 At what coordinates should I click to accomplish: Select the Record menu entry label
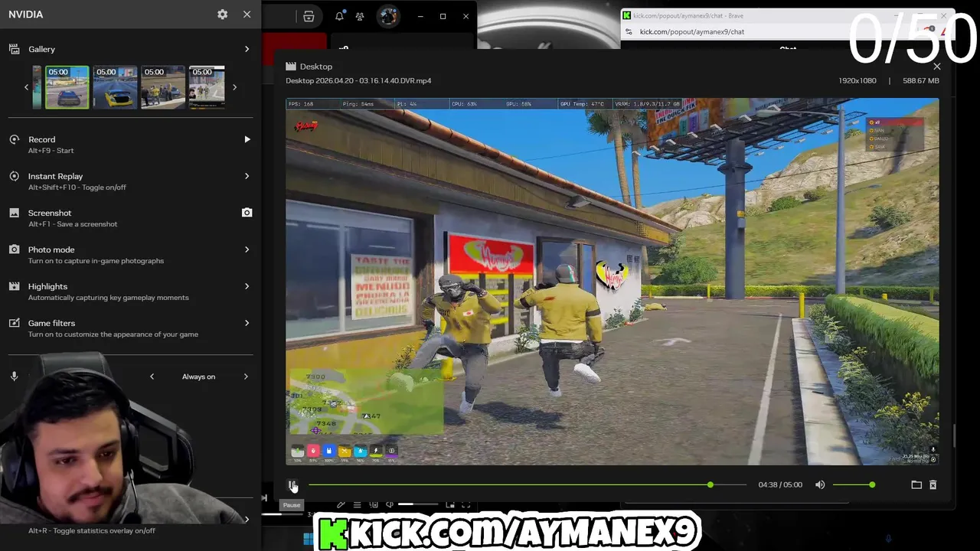coord(41,139)
